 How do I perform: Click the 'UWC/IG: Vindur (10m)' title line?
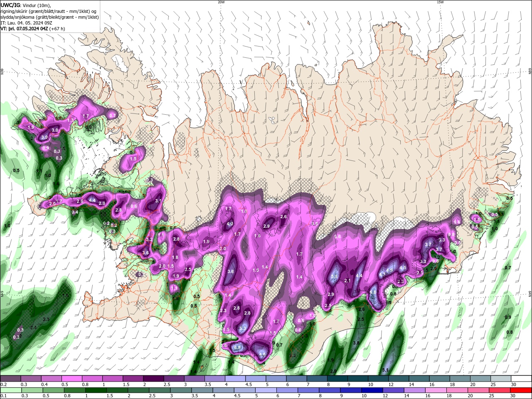point(26,5)
